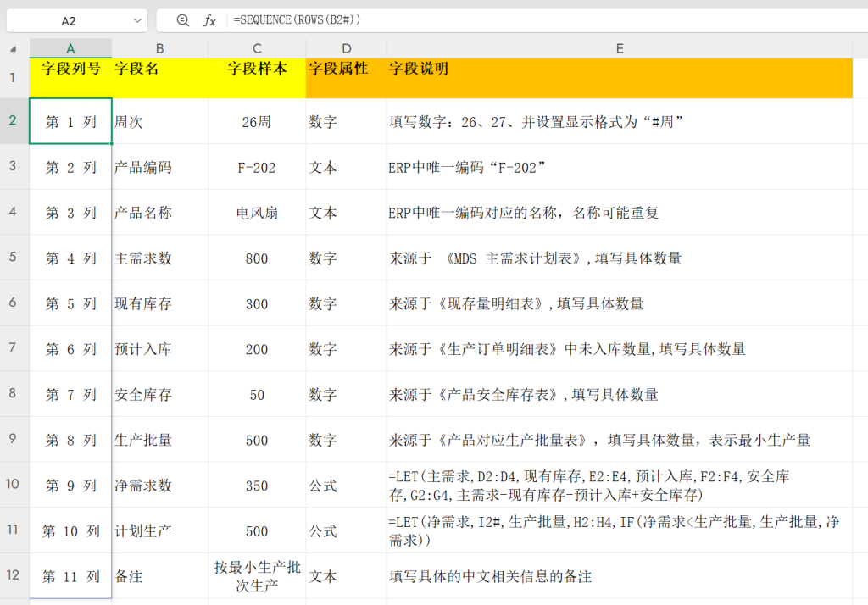Select the cell 现有库存

160,303
